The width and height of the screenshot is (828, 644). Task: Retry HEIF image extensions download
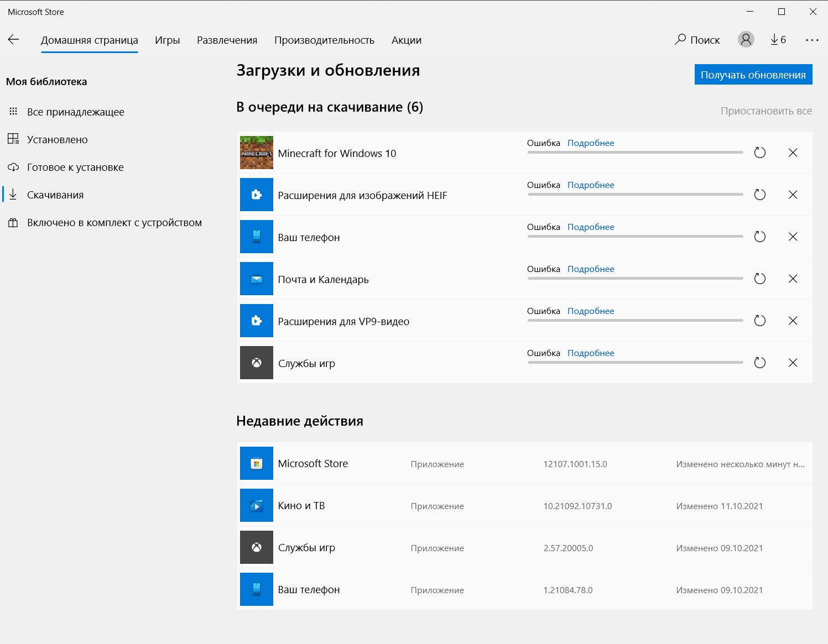pyautogui.click(x=760, y=195)
